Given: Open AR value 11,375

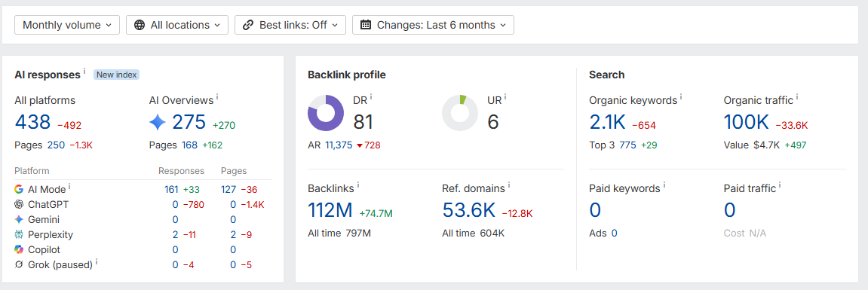Looking at the screenshot, I should [x=339, y=145].
